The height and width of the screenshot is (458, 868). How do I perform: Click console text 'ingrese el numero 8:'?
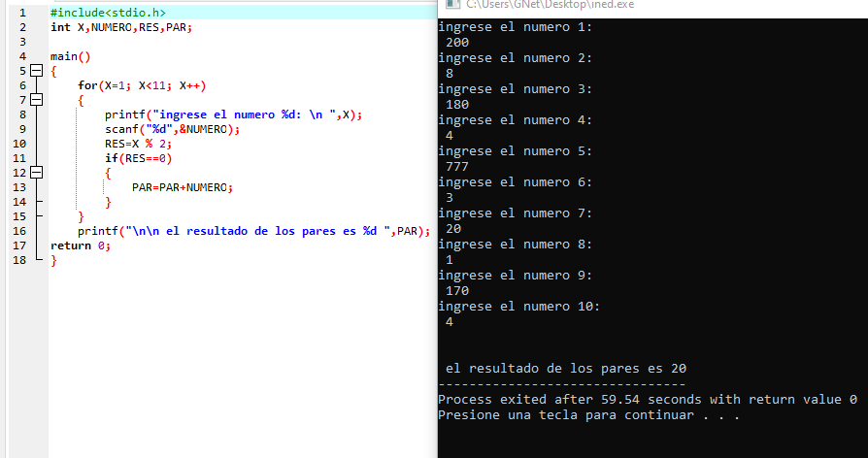point(516,245)
